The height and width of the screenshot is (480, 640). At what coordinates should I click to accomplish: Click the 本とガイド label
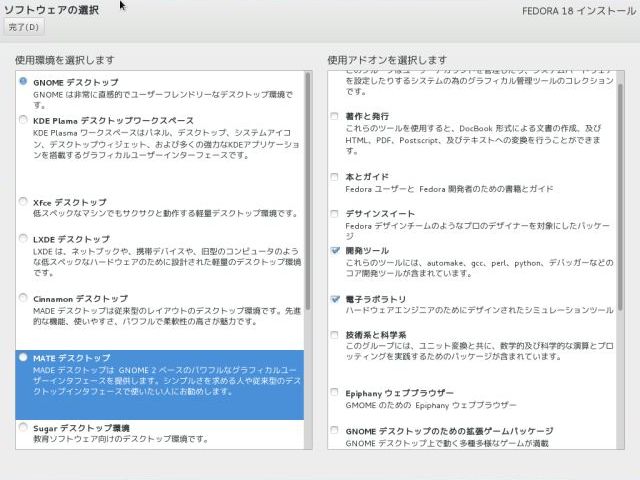tap(367, 177)
